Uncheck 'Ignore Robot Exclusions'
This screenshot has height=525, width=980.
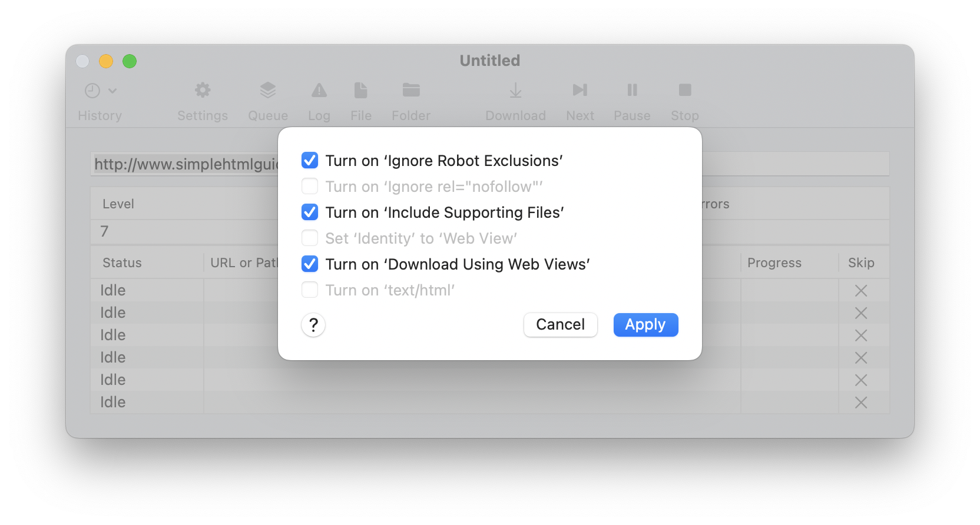point(309,160)
